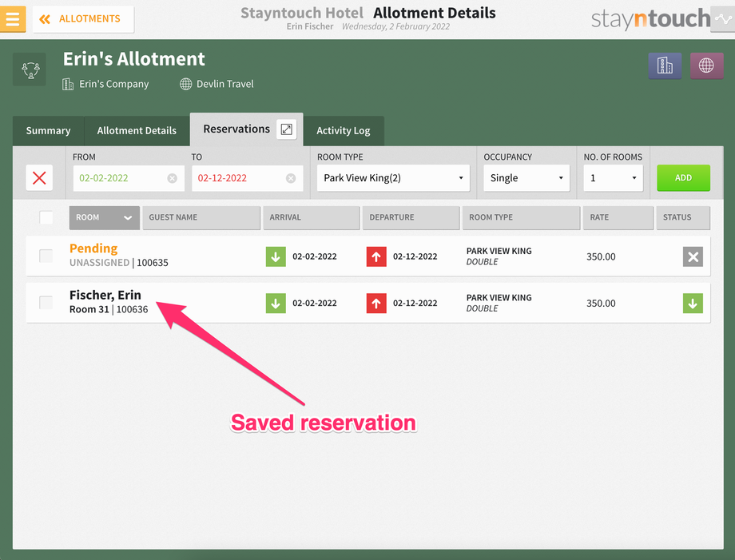Sort by DEPARTURE column header
735x560 pixels.
[411, 218]
